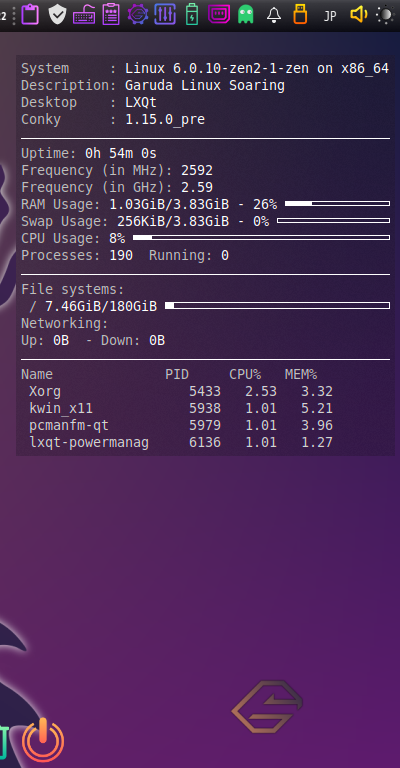Screen dimensions: 400x768
Task: Click the root file system usage bar
Action: pos(278,306)
